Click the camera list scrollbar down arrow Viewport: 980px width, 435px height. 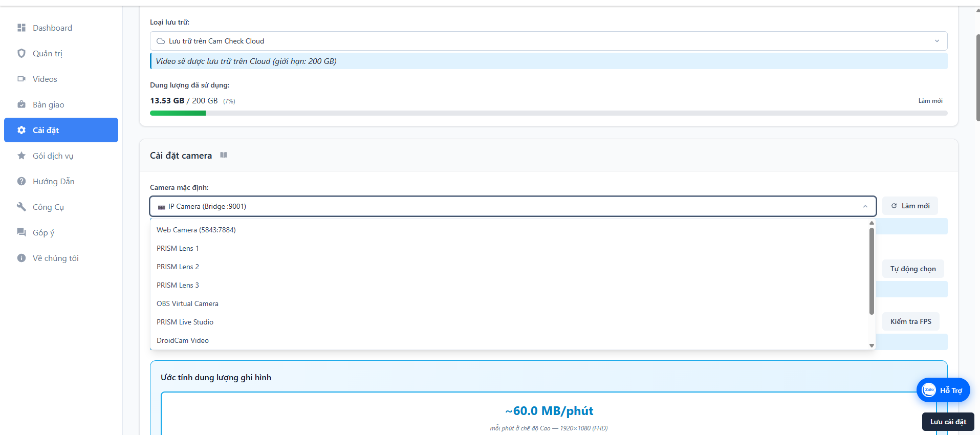pos(872,346)
